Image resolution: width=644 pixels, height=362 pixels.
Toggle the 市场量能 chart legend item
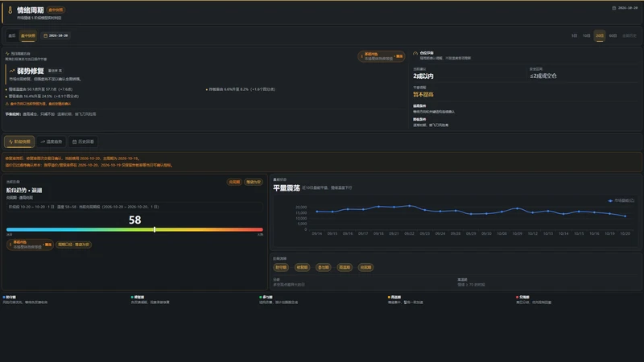pyautogui.click(x=621, y=200)
